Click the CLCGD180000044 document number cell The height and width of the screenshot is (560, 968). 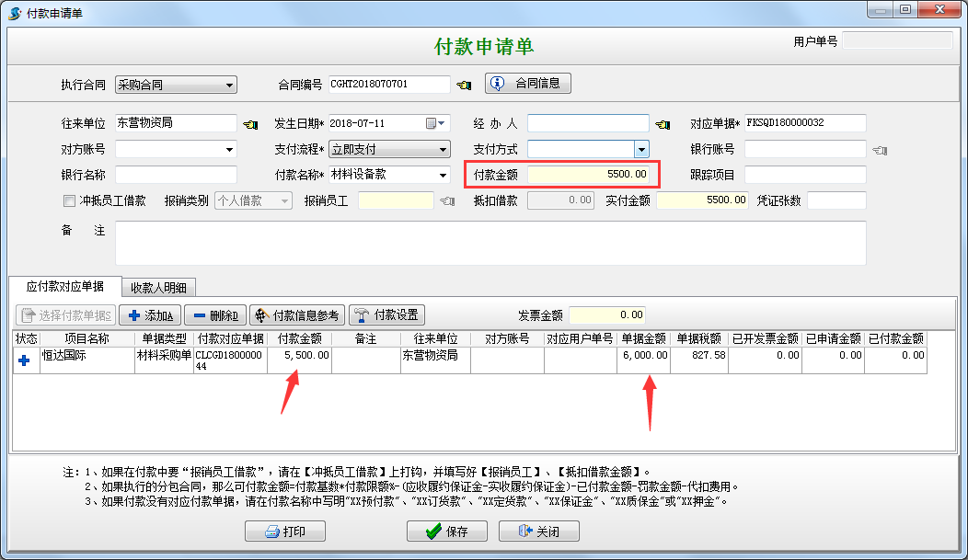pos(231,360)
